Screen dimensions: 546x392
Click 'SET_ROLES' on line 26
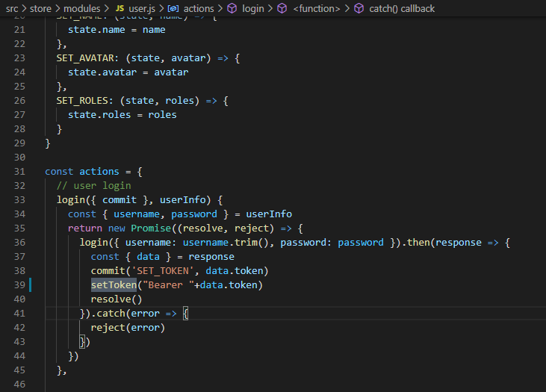click(x=82, y=101)
